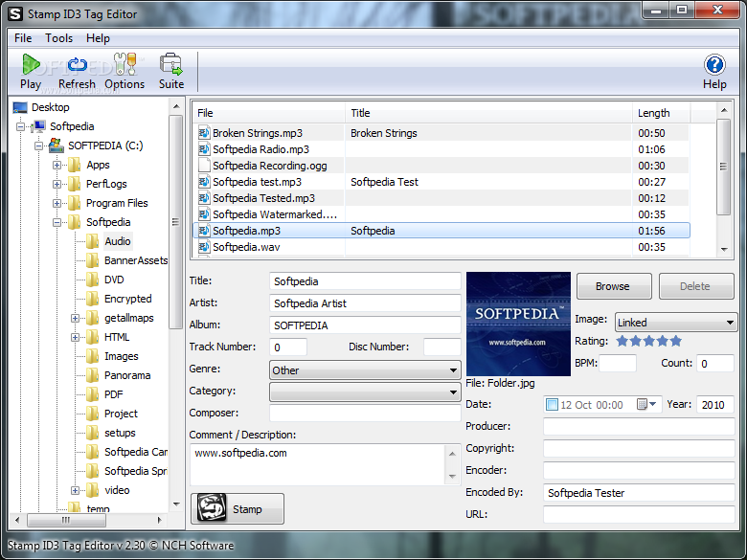Viewport: 747px width, 560px height.
Task: Click the Comment / Description text box
Action: pos(319,464)
